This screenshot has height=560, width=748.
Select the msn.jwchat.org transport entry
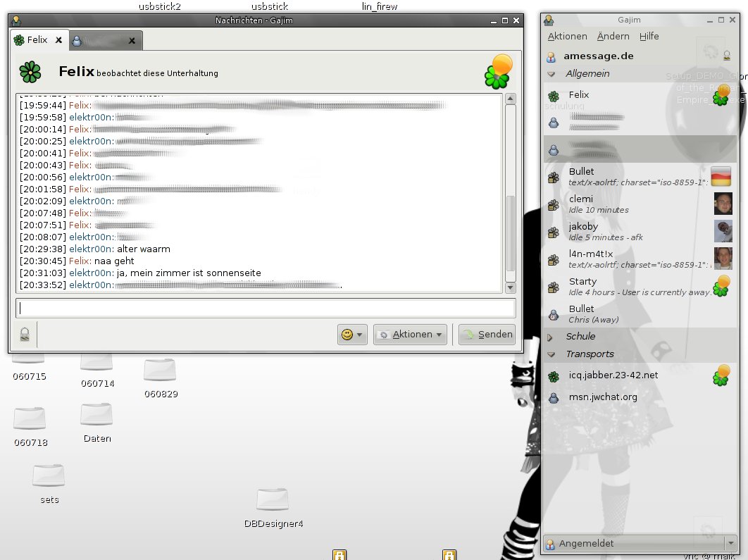click(x=603, y=397)
